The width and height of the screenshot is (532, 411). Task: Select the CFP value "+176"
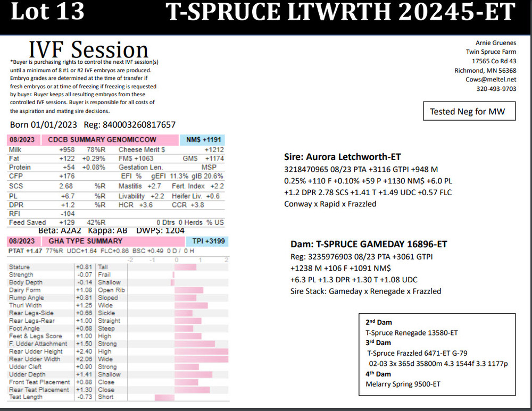click(x=66, y=176)
